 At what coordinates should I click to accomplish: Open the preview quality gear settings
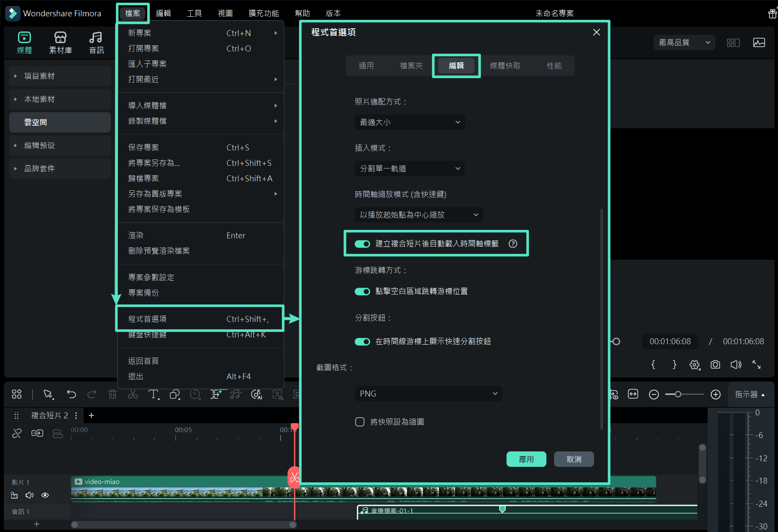[x=694, y=364]
